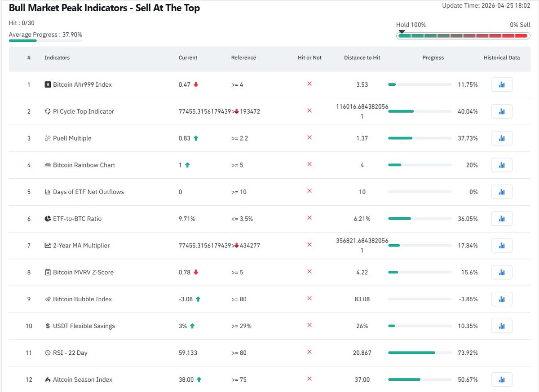Click the Distance to Hit column header
Viewport: 539px width, 392px height.
(362, 57)
